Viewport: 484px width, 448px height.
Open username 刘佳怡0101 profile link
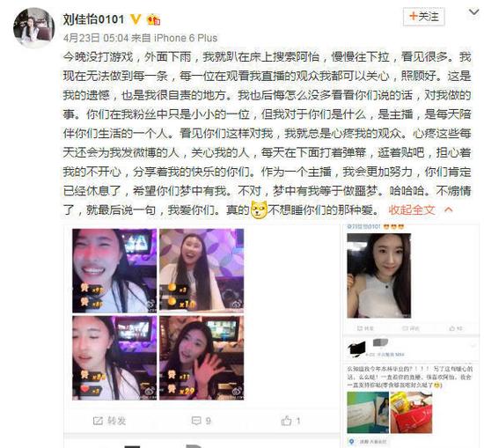tap(93, 19)
